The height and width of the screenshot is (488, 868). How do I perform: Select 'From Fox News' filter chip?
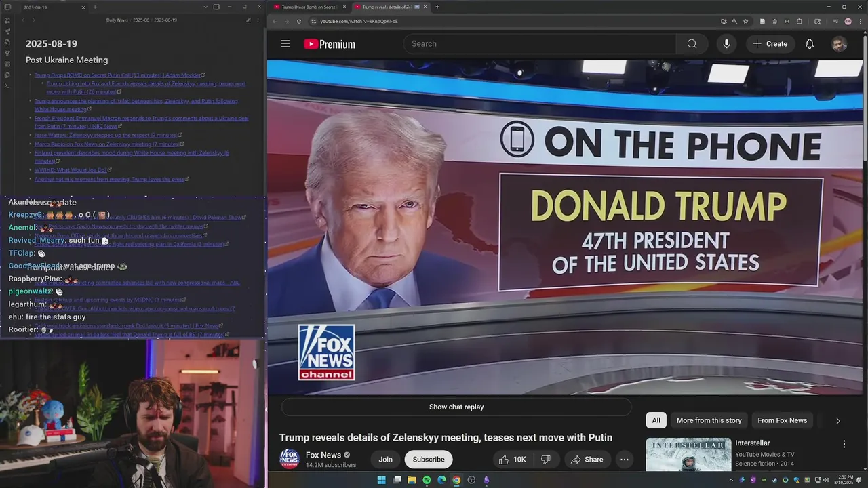point(782,420)
